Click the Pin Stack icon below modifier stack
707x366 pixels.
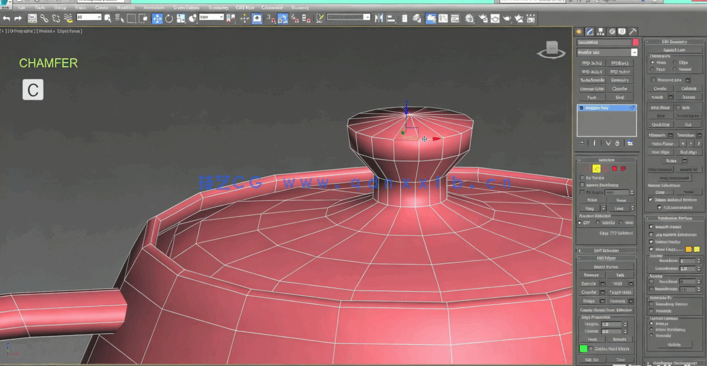[x=582, y=143]
